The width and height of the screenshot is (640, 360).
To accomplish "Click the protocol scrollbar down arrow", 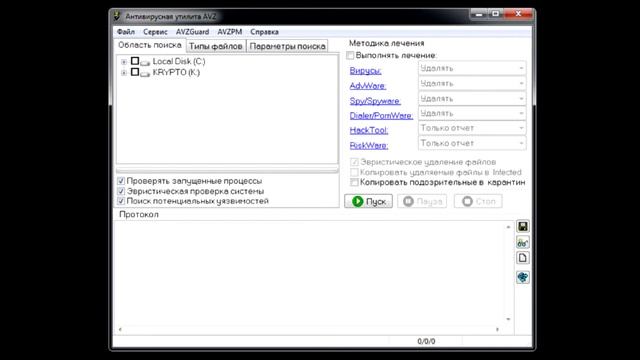I will click(x=508, y=319).
